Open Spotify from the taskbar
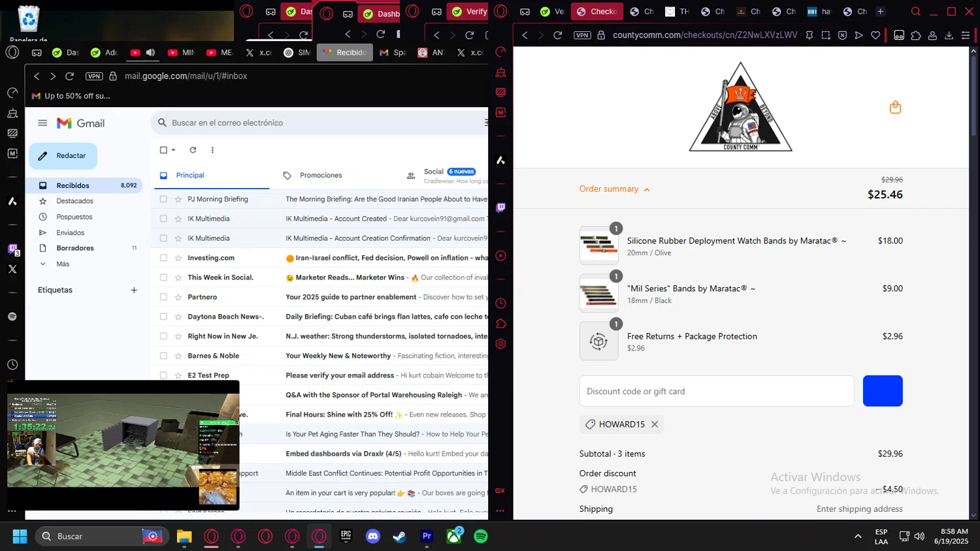This screenshot has width=980, height=551. point(481,537)
